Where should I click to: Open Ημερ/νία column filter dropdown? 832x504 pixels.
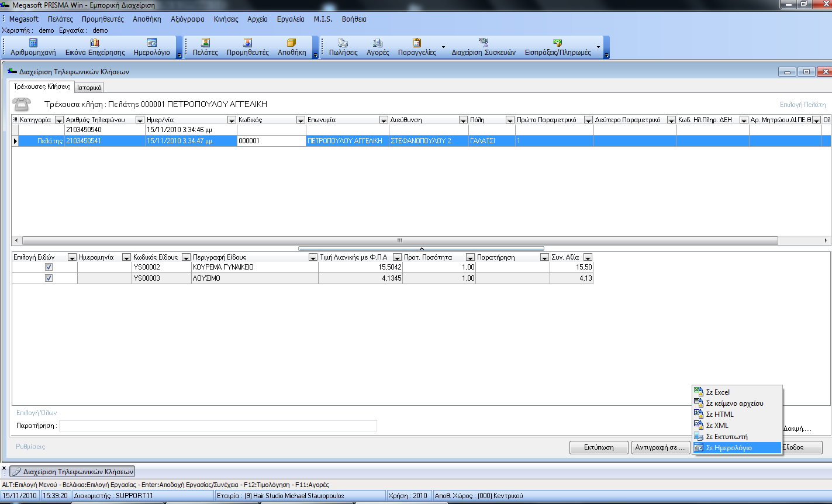click(x=231, y=120)
